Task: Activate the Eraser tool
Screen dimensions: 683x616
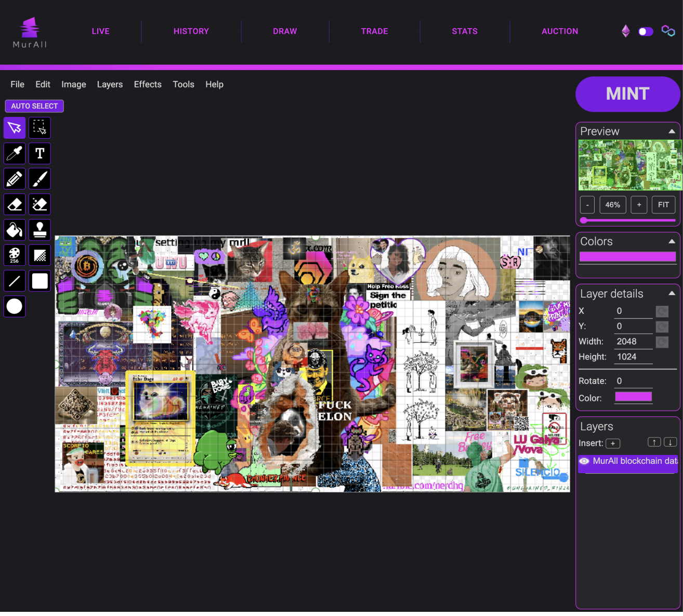Action: (15, 204)
